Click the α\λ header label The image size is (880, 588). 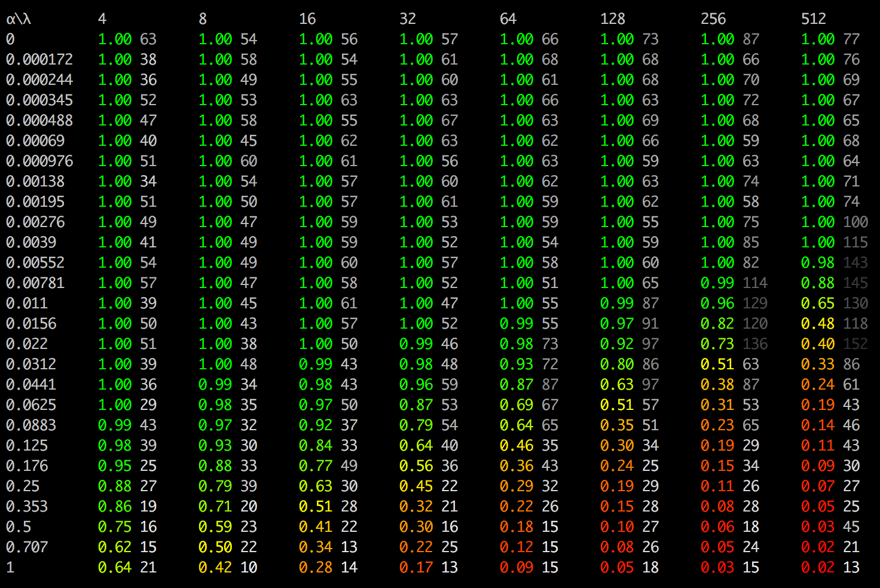[19, 19]
